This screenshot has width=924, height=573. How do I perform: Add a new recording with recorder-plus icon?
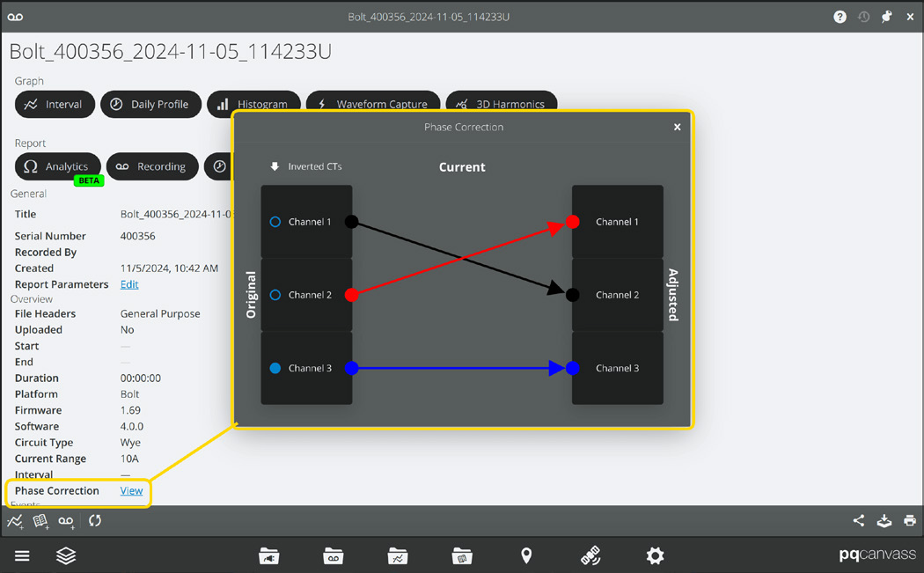coord(65,520)
